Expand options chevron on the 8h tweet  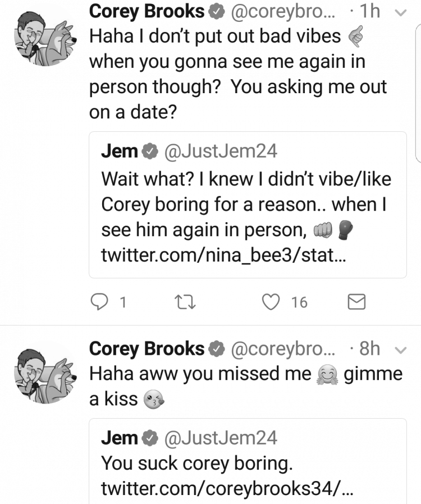400,350
